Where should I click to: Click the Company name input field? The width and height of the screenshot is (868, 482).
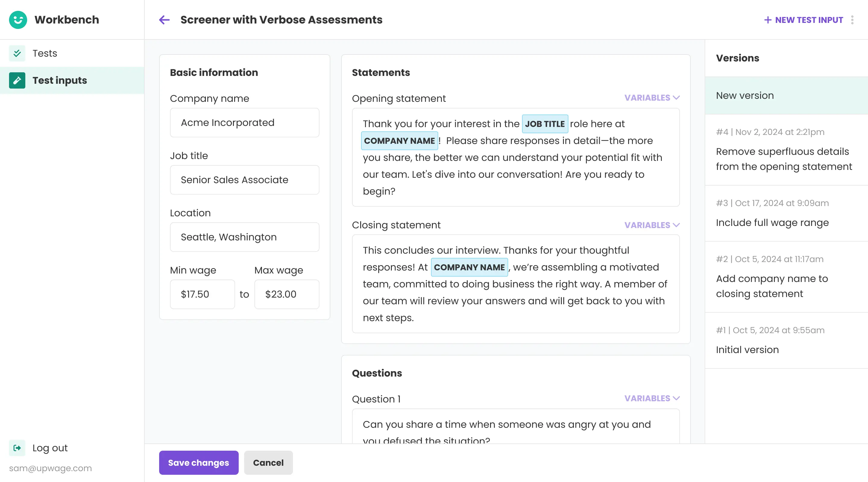tap(244, 123)
